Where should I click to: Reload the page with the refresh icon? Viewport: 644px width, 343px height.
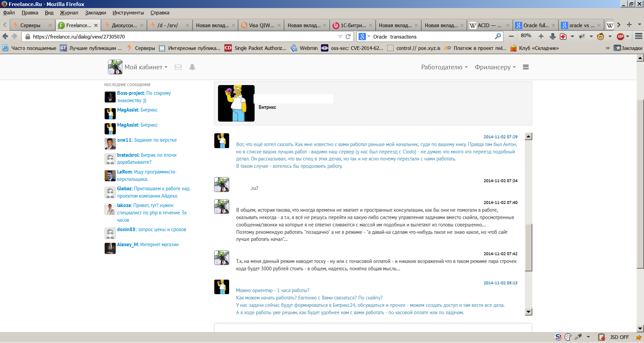[348, 36]
